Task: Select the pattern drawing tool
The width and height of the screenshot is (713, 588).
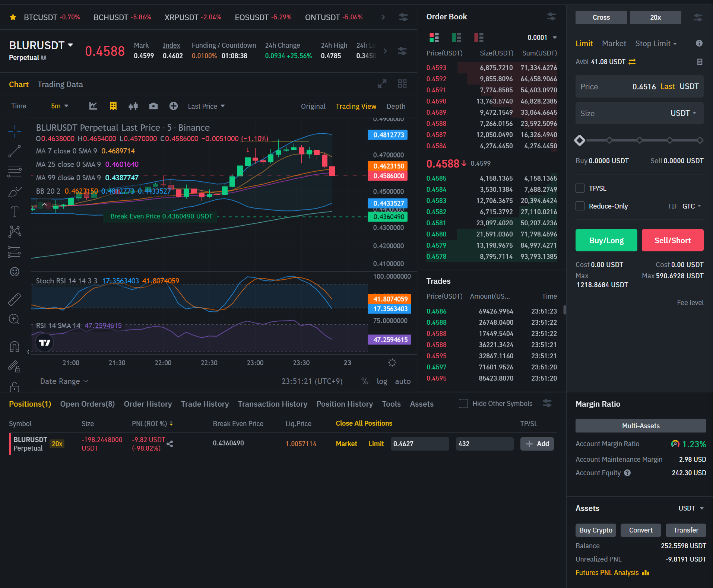Action: (15, 232)
